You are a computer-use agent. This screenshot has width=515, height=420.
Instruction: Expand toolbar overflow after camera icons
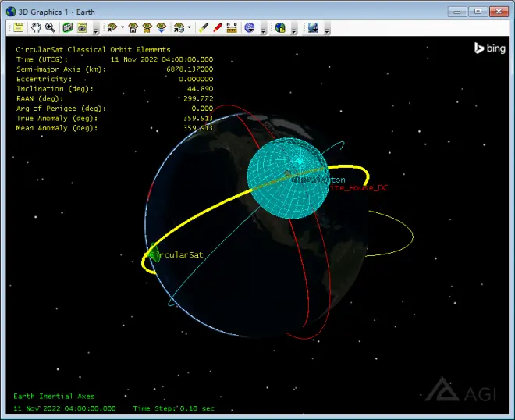pos(95,29)
